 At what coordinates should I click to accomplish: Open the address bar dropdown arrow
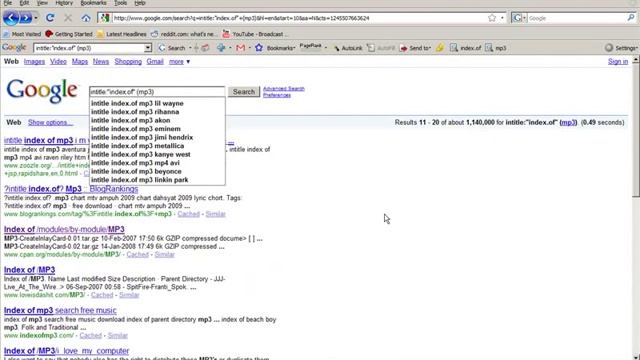coord(502,18)
